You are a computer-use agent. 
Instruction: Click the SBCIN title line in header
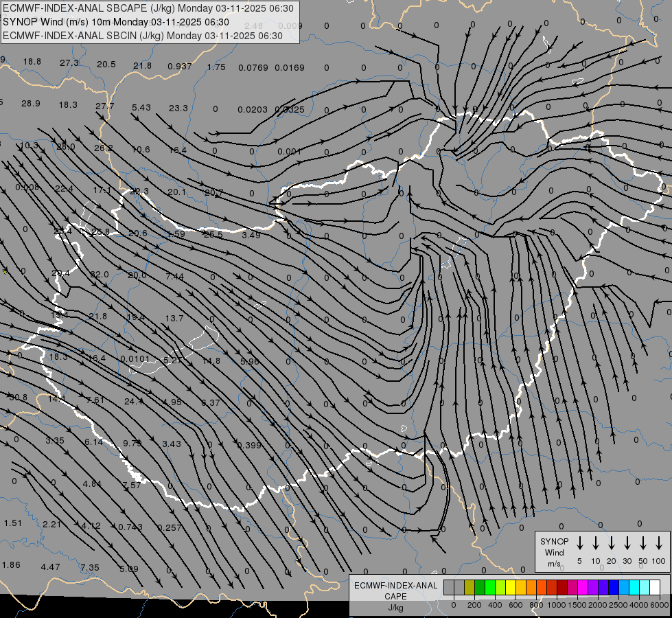143,36
